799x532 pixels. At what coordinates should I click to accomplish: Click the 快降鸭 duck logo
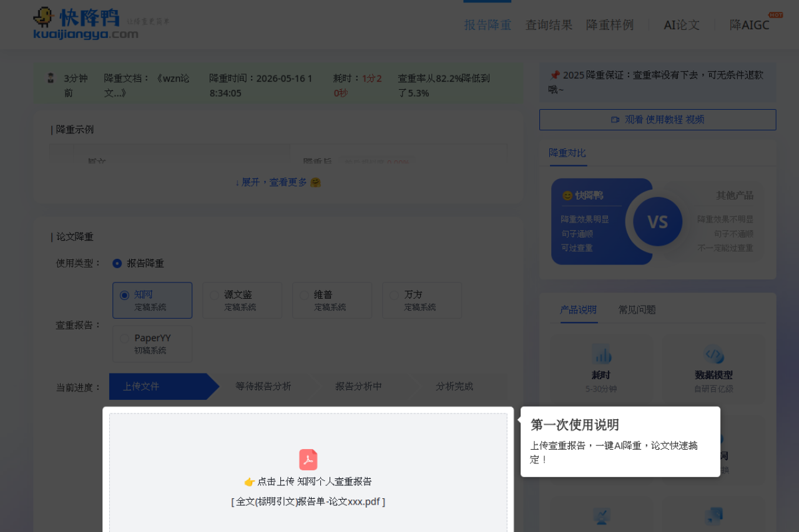pyautogui.click(x=86, y=23)
